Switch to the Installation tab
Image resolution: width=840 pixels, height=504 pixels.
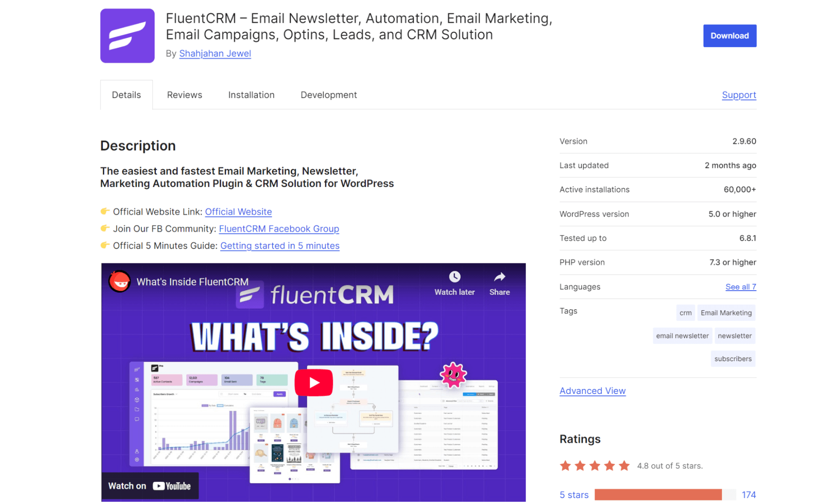251,95
